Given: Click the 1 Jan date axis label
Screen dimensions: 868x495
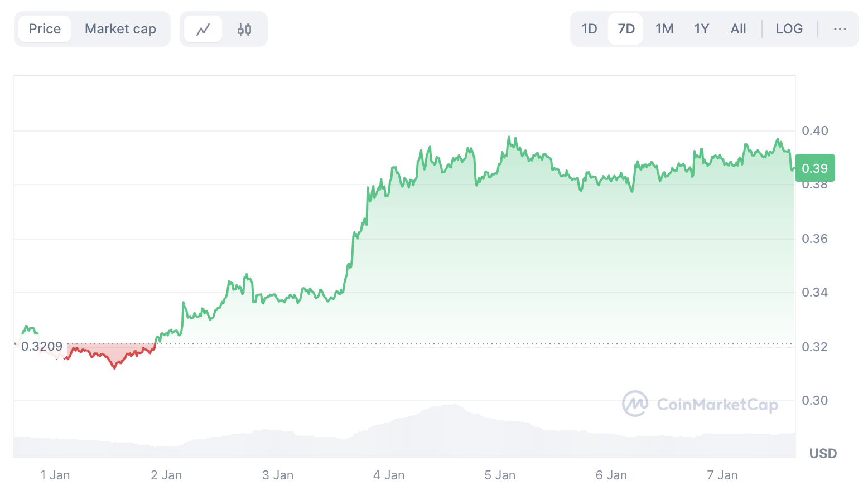Looking at the screenshot, I should coord(55,475).
